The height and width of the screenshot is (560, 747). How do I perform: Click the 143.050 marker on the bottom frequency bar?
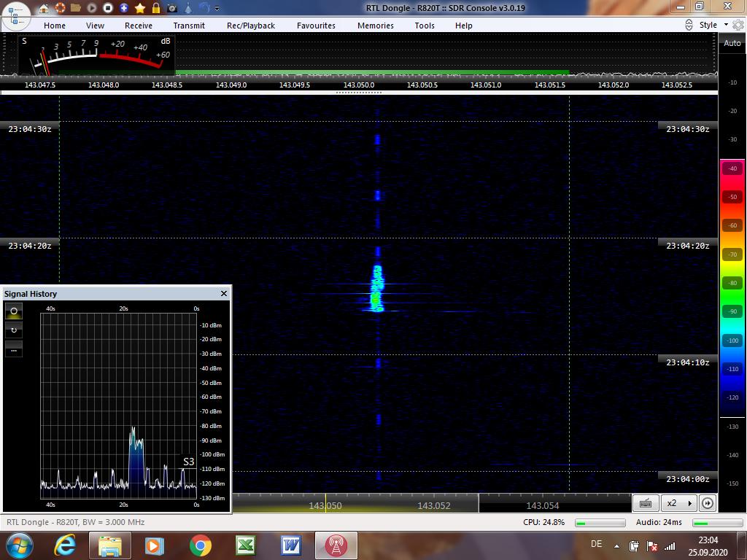click(325, 506)
